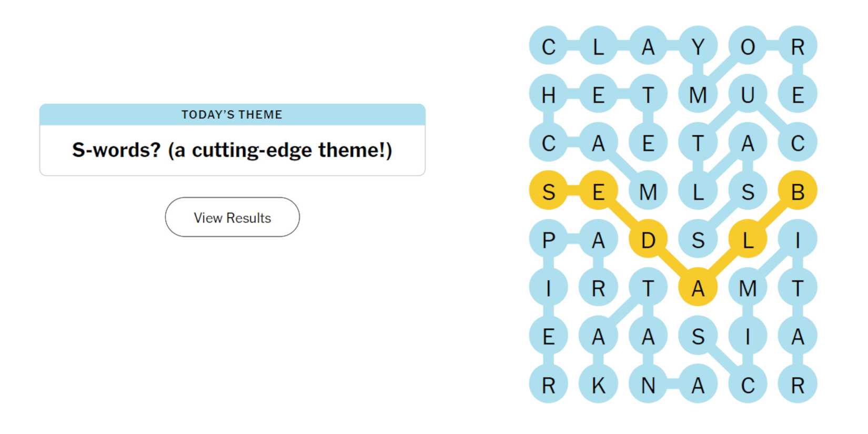Click the yellow letter B in the corner

pos(798,192)
